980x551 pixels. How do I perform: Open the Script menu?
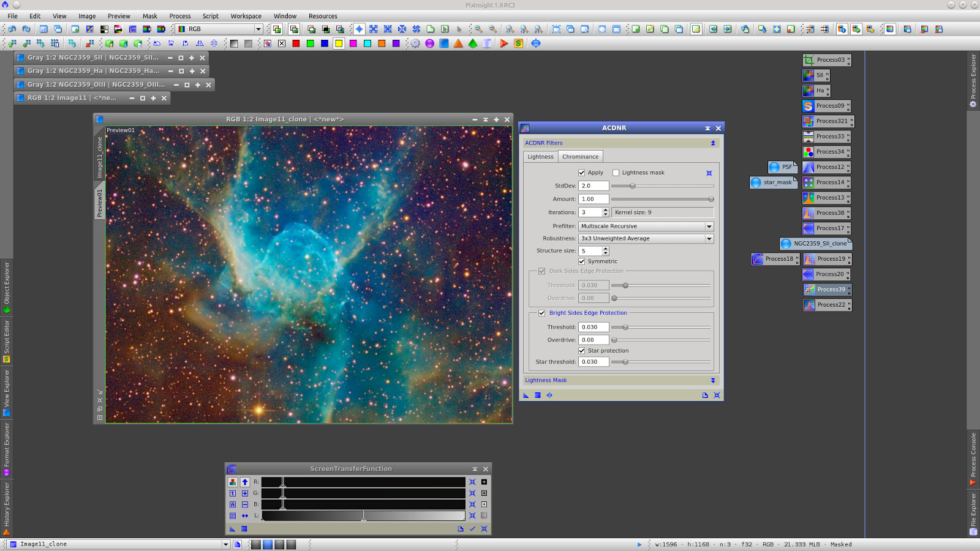pyautogui.click(x=210, y=16)
